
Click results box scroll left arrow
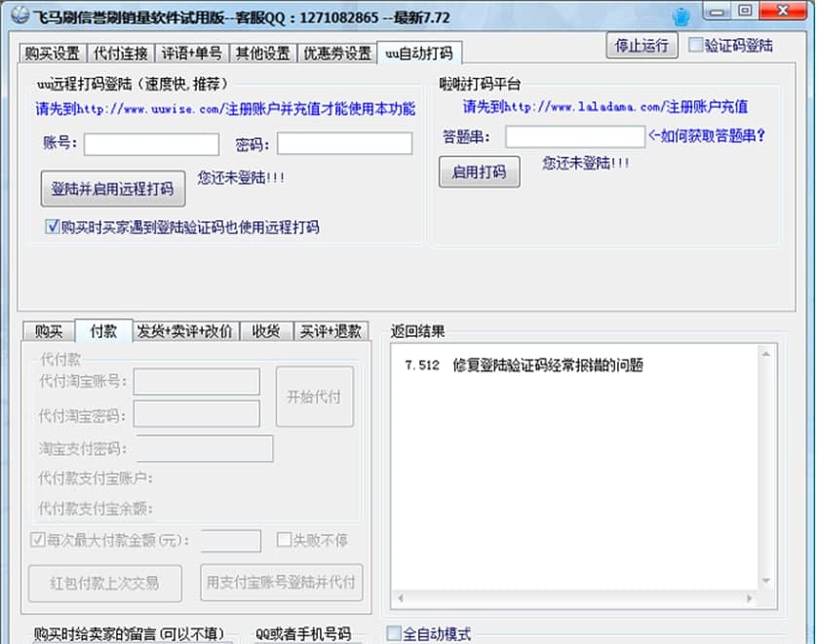[400, 598]
